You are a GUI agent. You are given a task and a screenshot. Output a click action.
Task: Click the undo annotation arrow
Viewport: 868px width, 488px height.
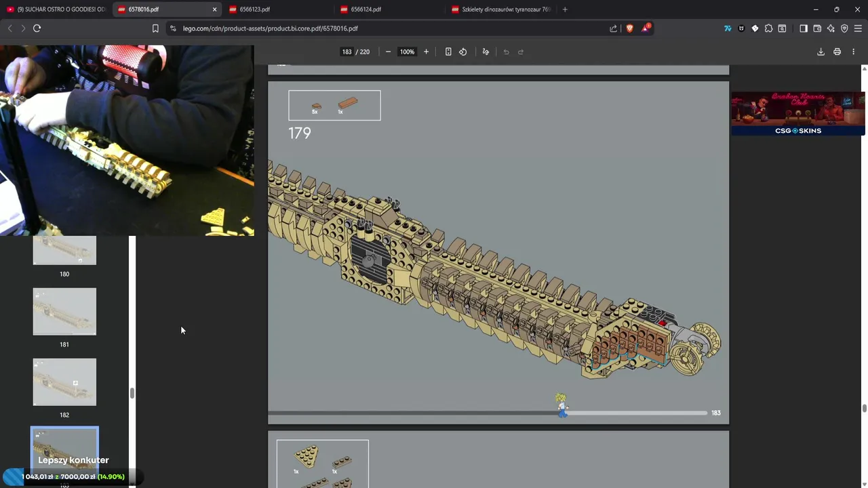(506, 52)
